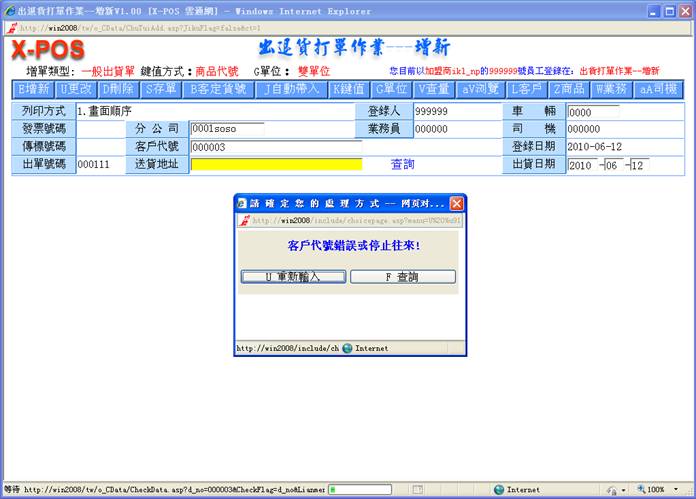This screenshot has width=696, height=499.
Task: Click the E增新 toolbar button
Action: [33, 89]
